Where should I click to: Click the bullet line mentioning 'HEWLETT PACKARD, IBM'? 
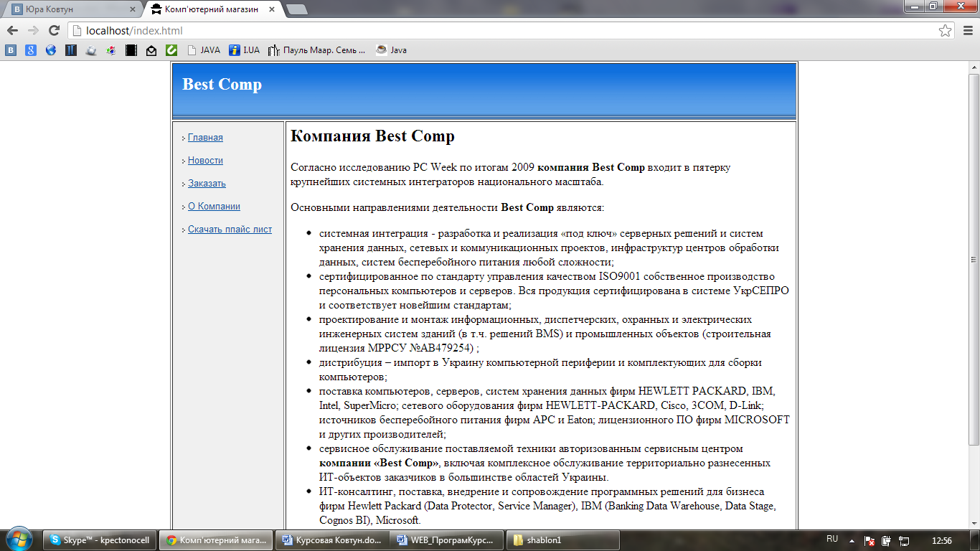click(x=547, y=391)
